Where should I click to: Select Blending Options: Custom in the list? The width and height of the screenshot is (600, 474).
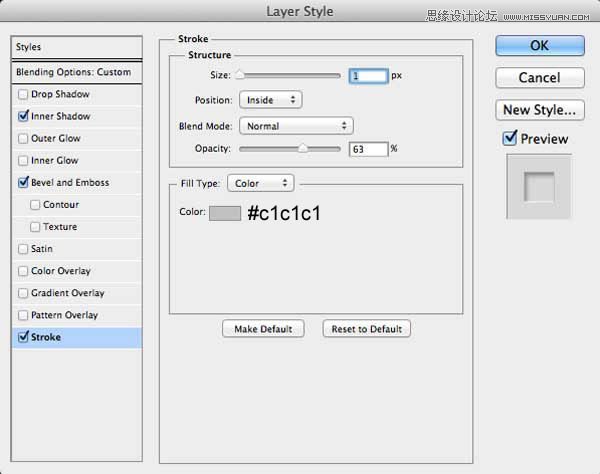point(73,73)
